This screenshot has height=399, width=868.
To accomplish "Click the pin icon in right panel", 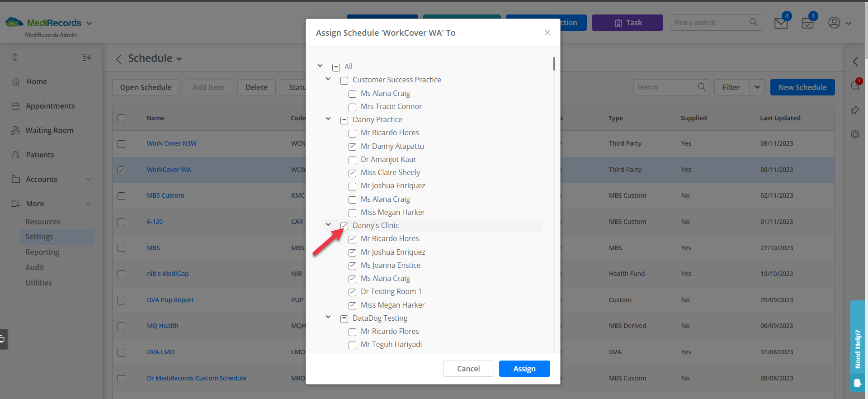I will pos(855,110).
